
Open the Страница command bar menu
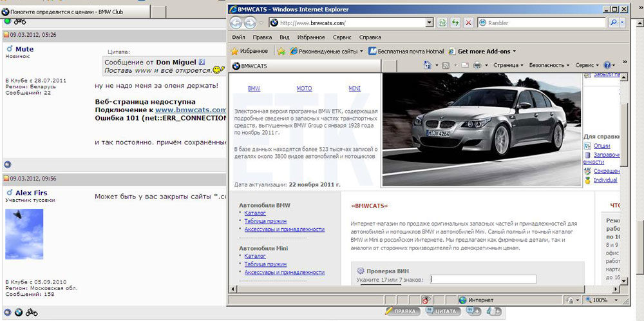click(509, 65)
